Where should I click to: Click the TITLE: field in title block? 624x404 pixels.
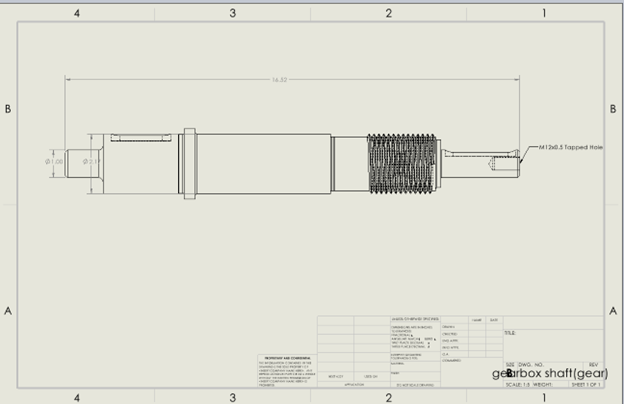pyautogui.click(x=510, y=333)
